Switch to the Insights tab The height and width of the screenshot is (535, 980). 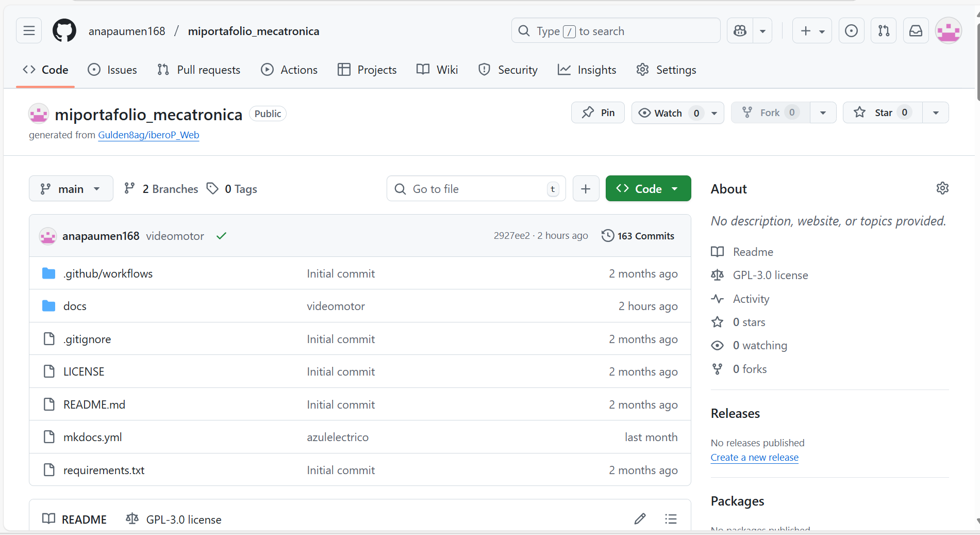pyautogui.click(x=587, y=70)
